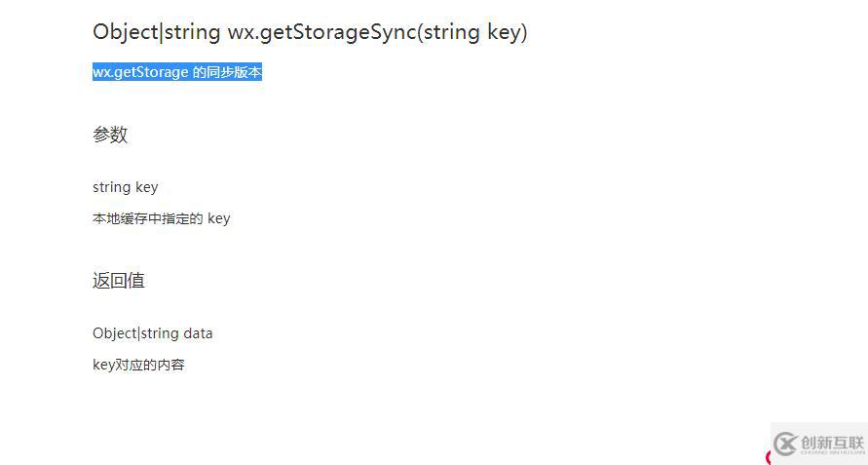Click the 创新互联 watermark text
868x465 pixels.
click(833, 443)
